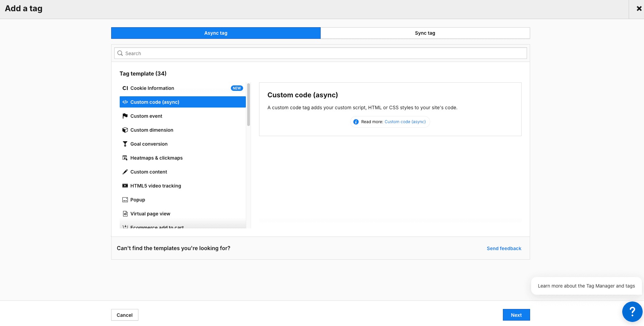Click the Custom code angle-bracket icon
644x326 pixels.
(125, 102)
